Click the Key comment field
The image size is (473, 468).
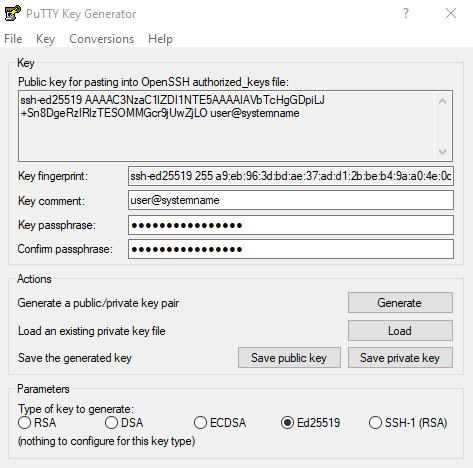click(291, 200)
